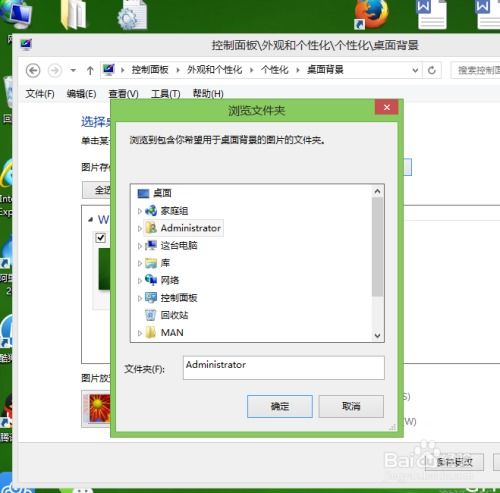The image size is (500, 493).
Task: Toggle the wallpaper thumbnail checkbox
Action: tap(101, 238)
